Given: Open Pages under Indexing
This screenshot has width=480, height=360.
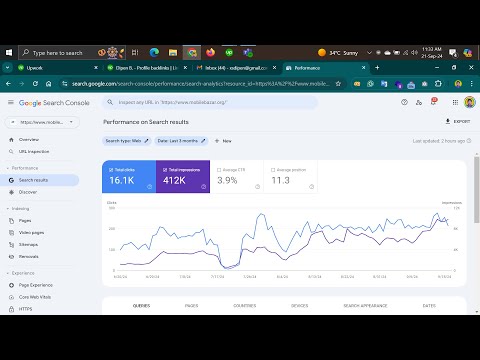Looking at the screenshot, I should click(25, 221).
